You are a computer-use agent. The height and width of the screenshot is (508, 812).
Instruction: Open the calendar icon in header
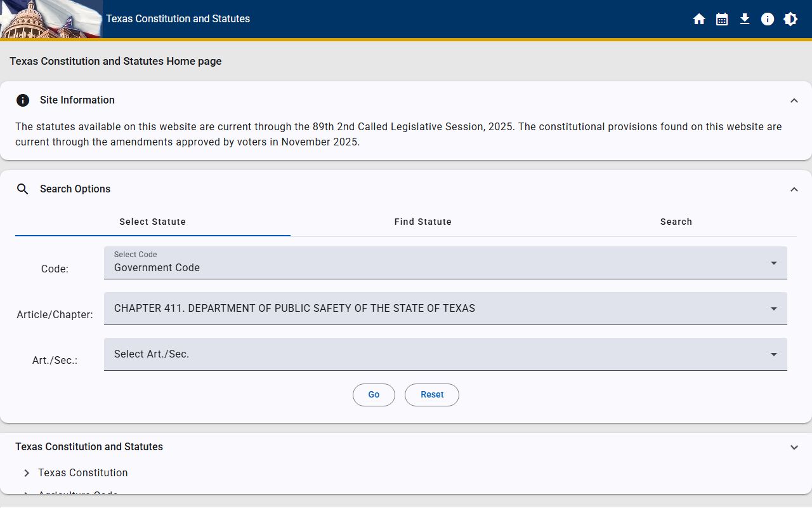tap(722, 19)
